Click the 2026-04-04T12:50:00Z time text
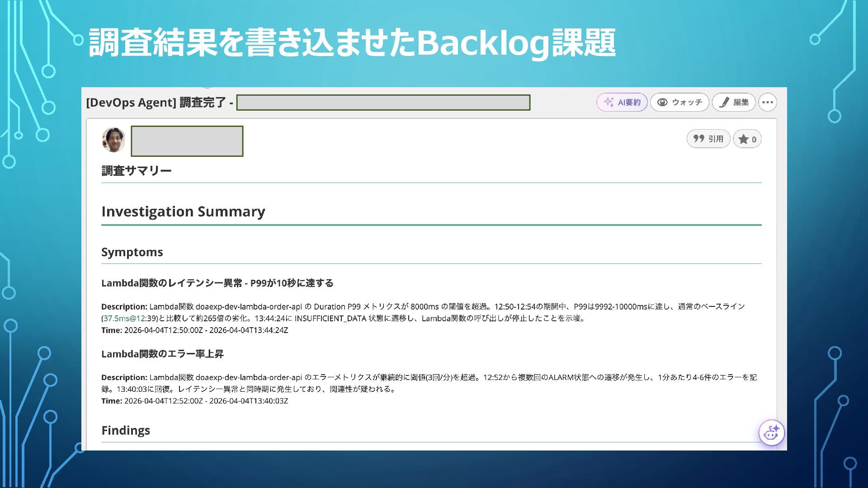This screenshot has width=868, height=488. tap(163, 330)
